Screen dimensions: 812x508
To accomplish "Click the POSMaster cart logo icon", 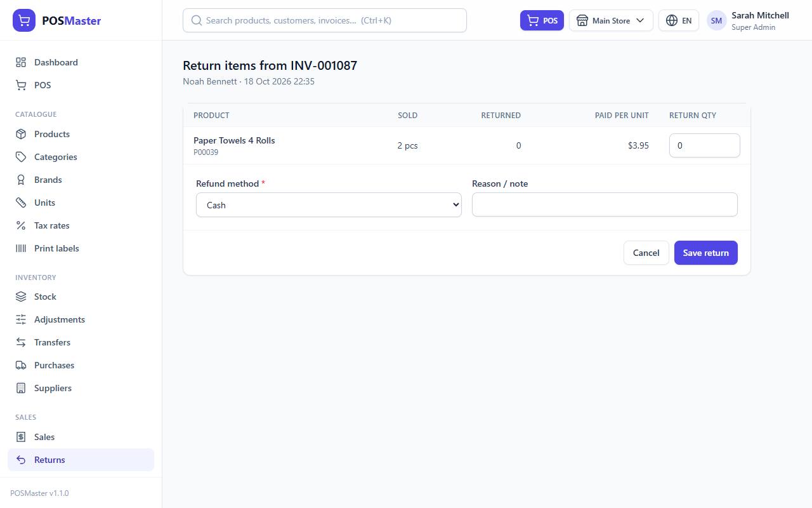I will [x=24, y=20].
